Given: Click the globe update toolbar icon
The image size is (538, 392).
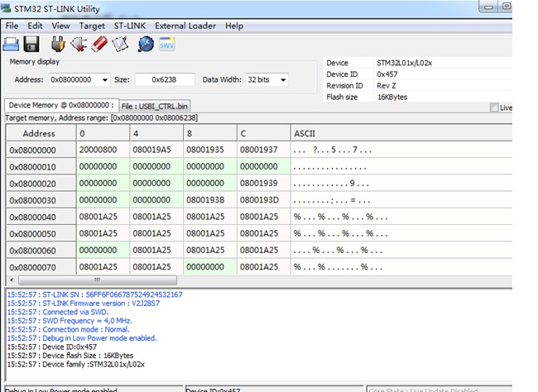Looking at the screenshot, I should tap(146, 44).
